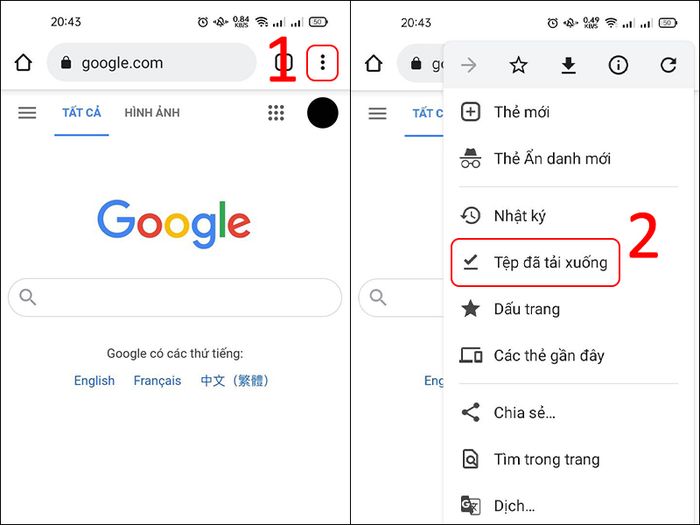Reload page with refresh icon
The height and width of the screenshot is (525, 700).
coord(668,65)
